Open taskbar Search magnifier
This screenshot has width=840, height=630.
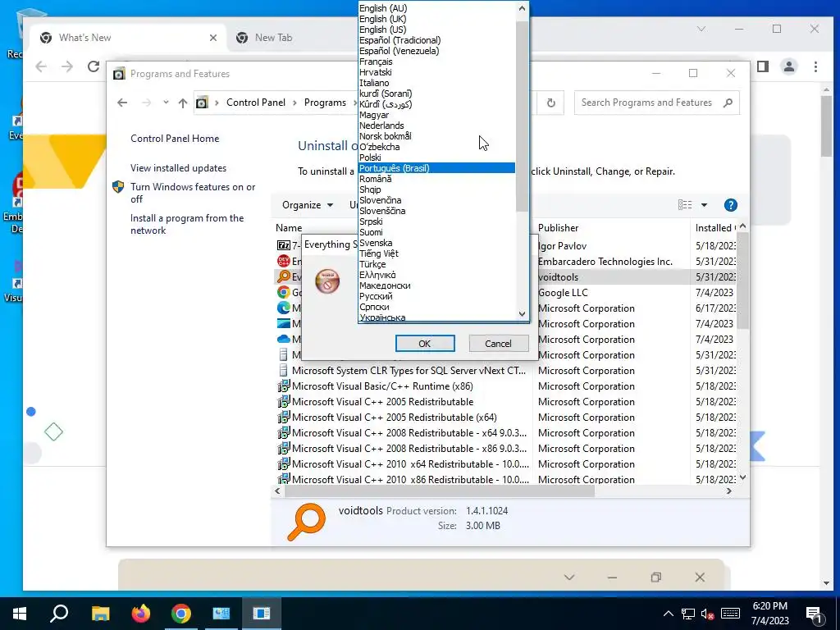coord(59,614)
